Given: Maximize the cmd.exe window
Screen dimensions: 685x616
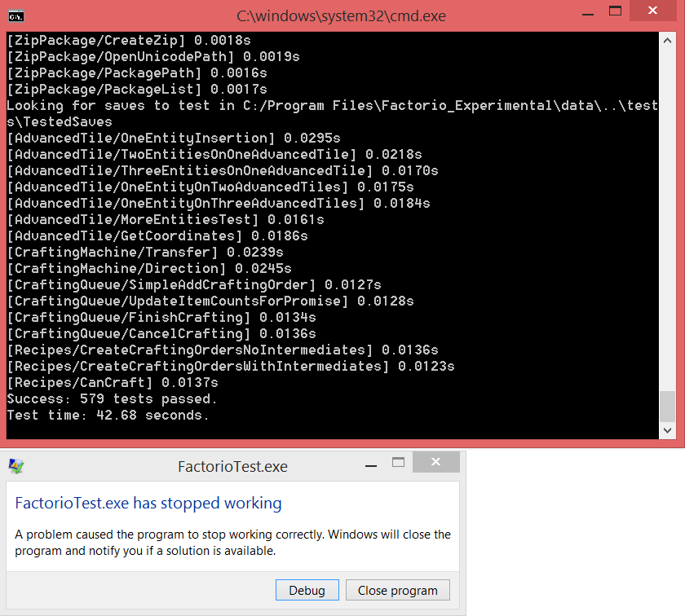Looking at the screenshot, I should coord(615,11).
